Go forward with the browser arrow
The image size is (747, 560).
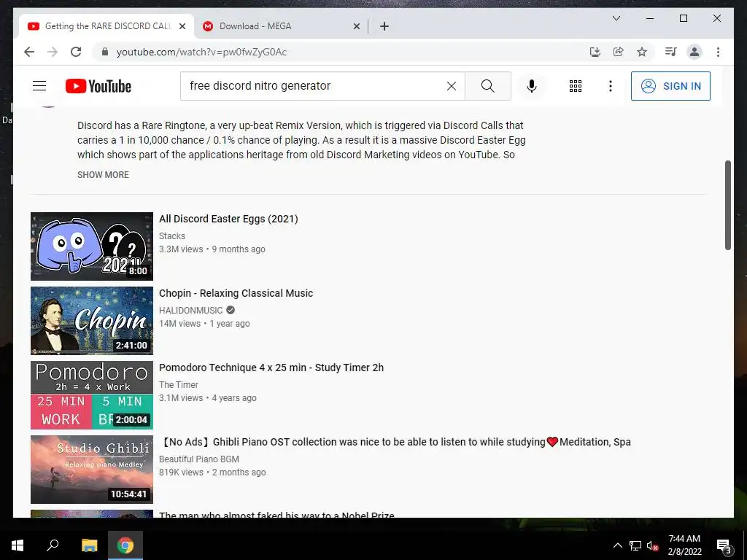tap(53, 52)
